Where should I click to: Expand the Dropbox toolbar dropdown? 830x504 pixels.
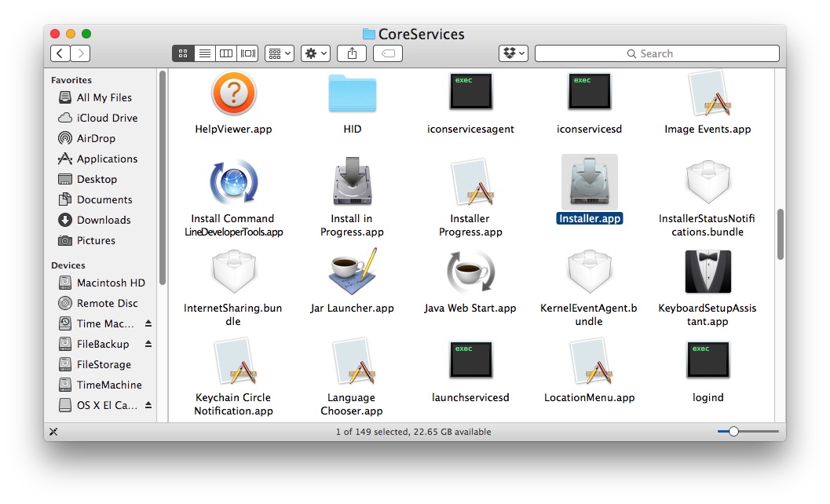[x=514, y=53]
